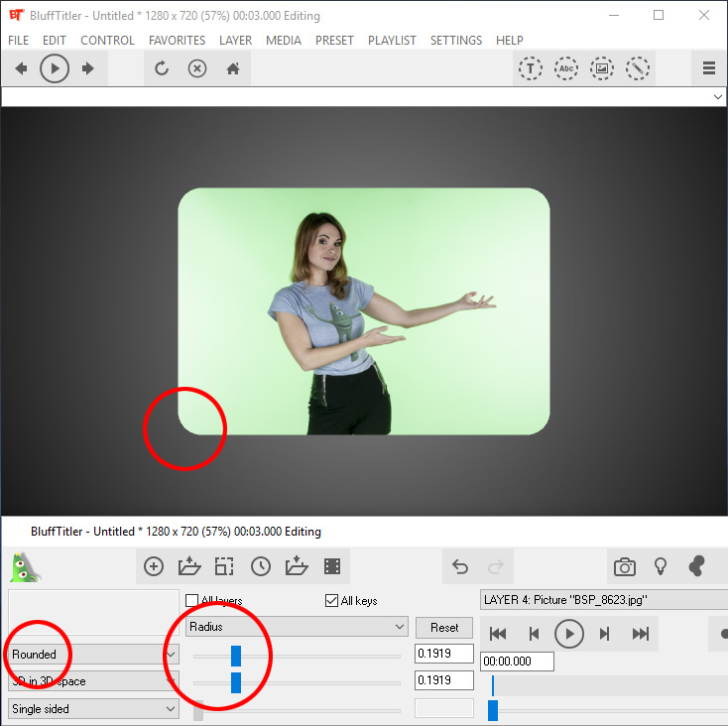Click the circular refresh arrow icon

[162, 69]
